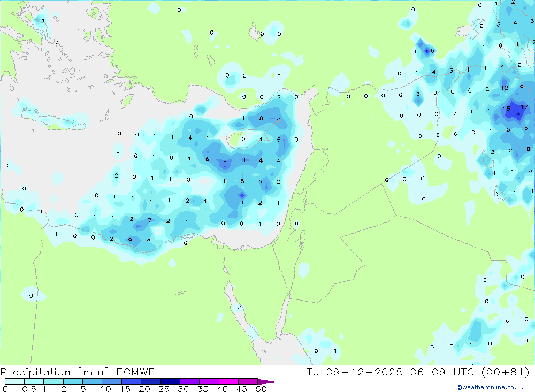Select the 1–2 mm legend swatch
This screenshot has height=392, width=535.
coord(53,381)
